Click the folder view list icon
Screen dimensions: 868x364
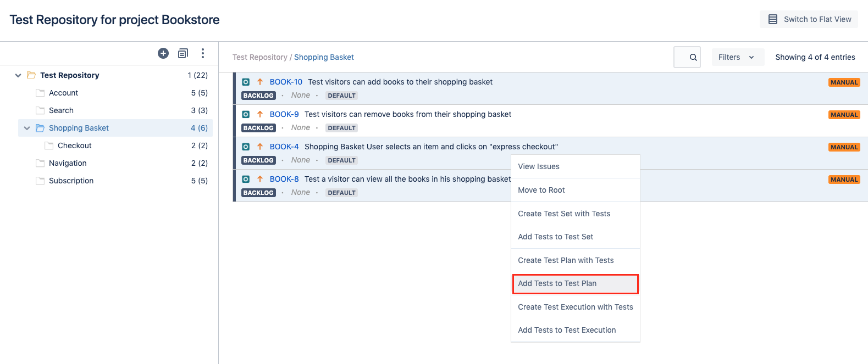183,53
